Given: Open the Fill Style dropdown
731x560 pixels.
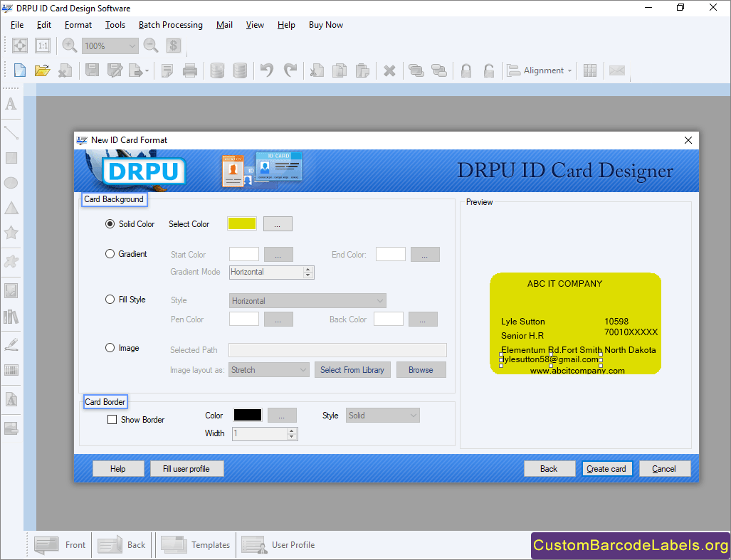Looking at the screenshot, I should click(x=307, y=301).
